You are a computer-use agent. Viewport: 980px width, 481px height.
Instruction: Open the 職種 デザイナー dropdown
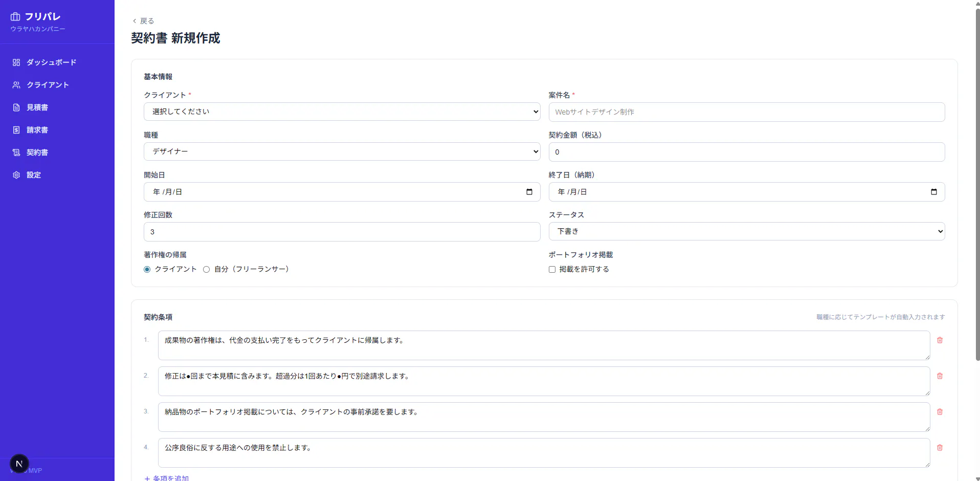point(342,151)
